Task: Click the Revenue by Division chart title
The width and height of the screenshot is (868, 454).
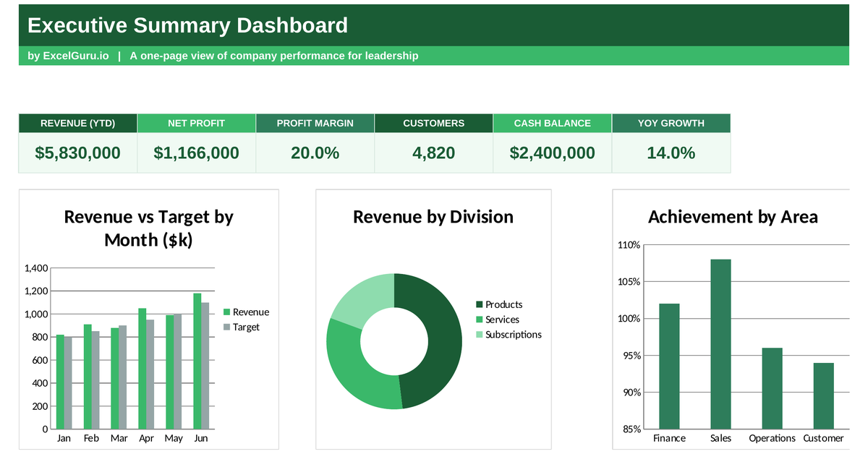Action: [433, 217]
